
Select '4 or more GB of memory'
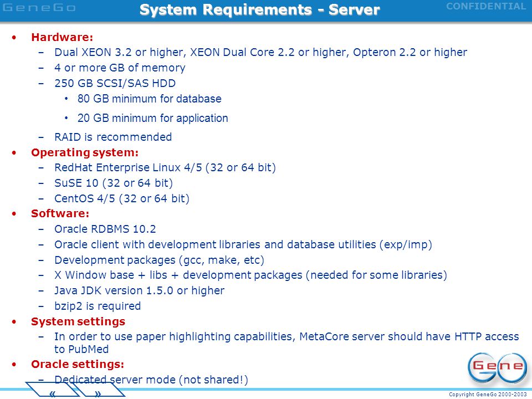click(x=120, y=68)
